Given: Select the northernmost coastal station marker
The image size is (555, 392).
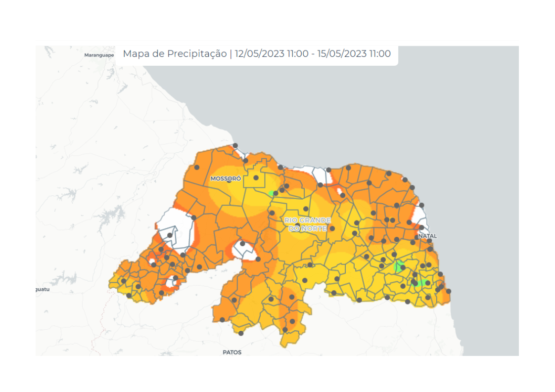Looking at the screenshot, I should pyautogui.click(x=235, y=145).
